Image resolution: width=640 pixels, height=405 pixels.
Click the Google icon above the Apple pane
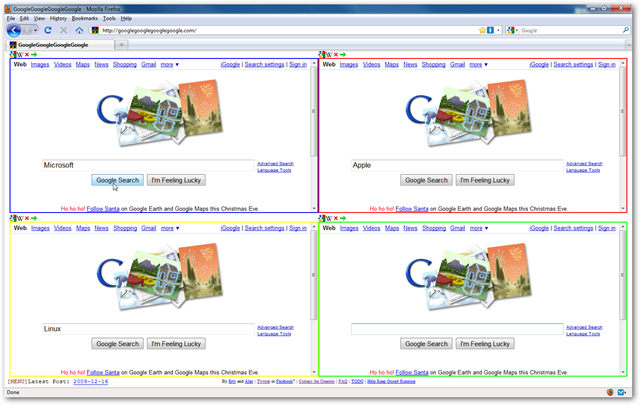click(x=322, y=55)
